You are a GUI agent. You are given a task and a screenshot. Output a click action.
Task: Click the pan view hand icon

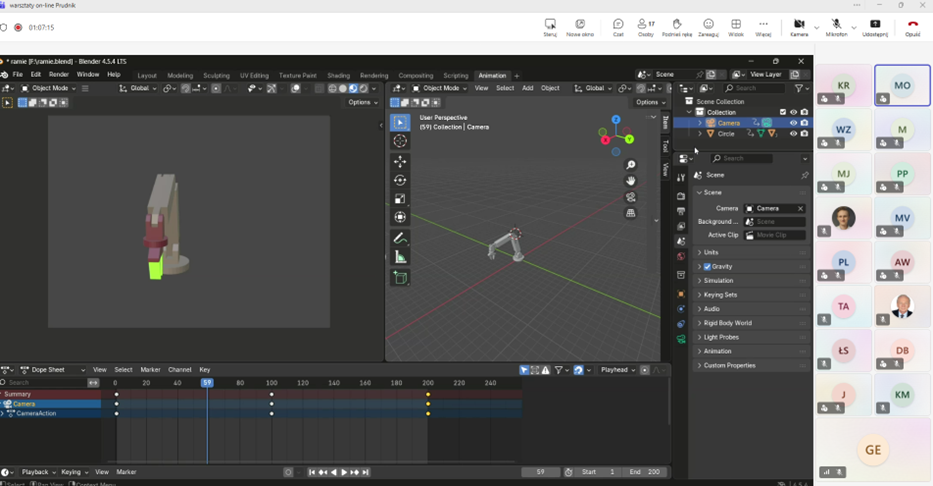coord(631,181)
